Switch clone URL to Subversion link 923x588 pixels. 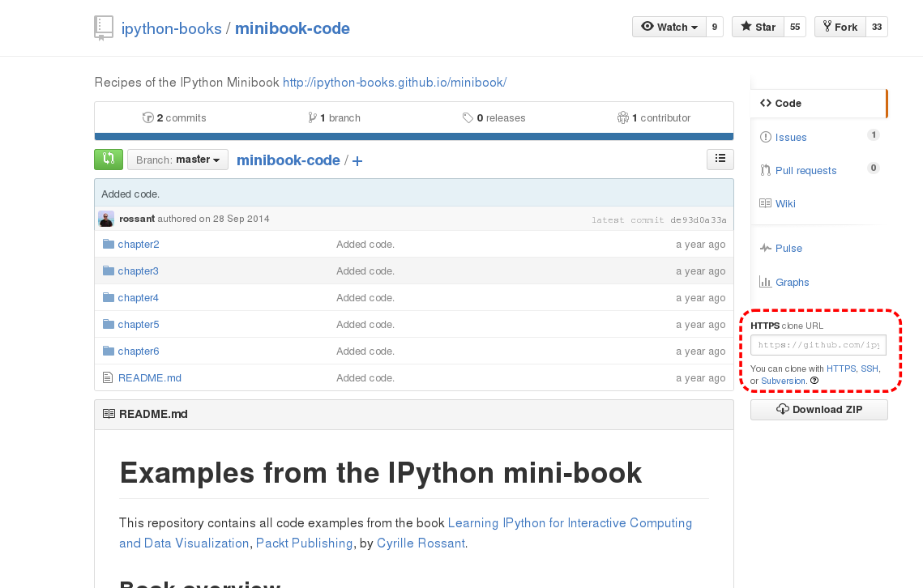tap(783, 381)
